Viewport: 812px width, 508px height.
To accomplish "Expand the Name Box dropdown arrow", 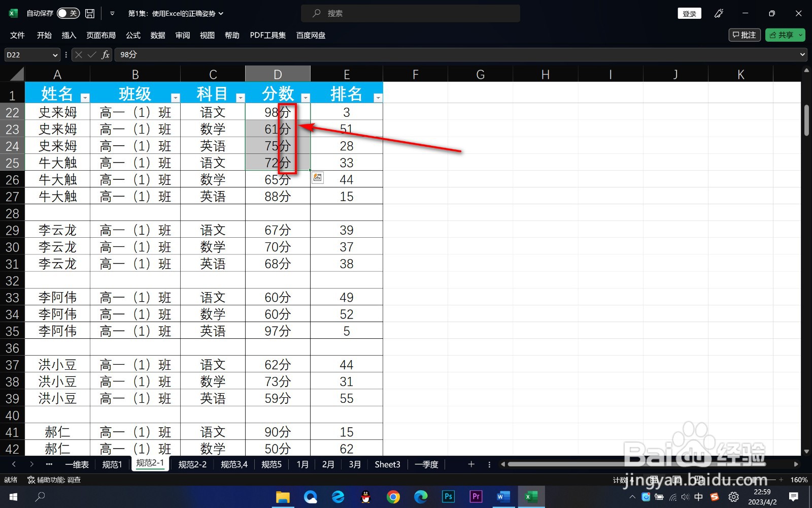I will (x=55, y=55).
